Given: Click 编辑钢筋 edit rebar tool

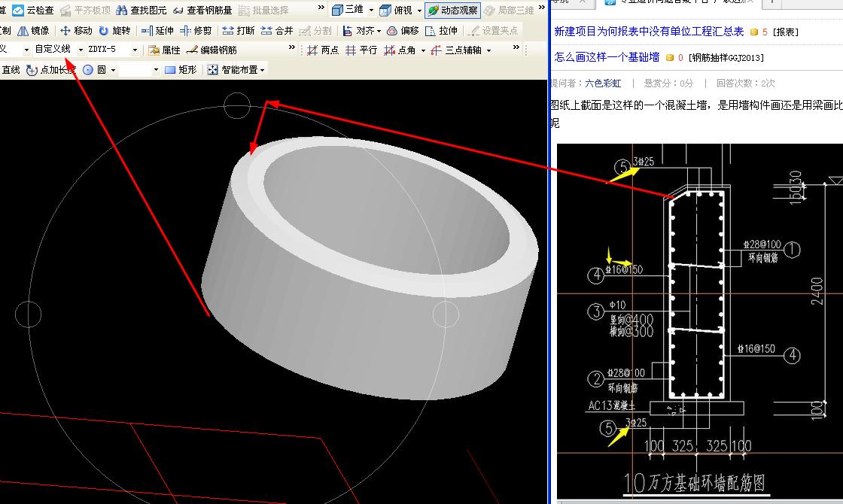Looking at the screenshot, I should [212, 50].
